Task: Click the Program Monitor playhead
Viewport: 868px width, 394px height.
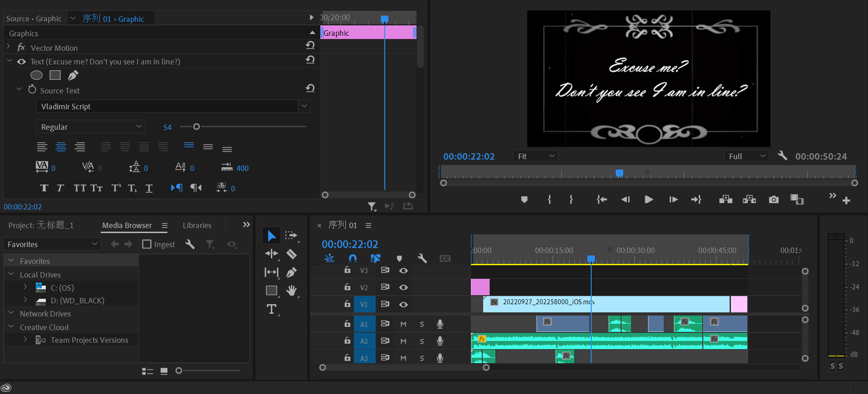Action: (619, 173)
